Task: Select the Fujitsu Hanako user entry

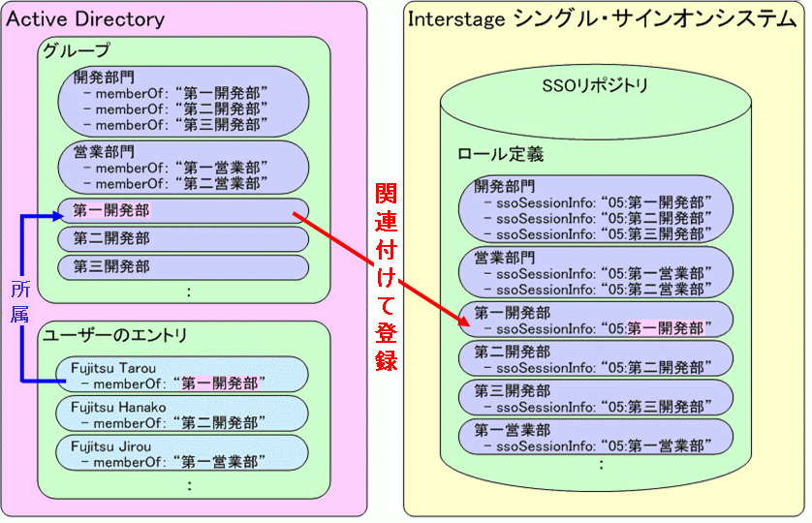Action: pyautogui.click(x=182, y=415)
